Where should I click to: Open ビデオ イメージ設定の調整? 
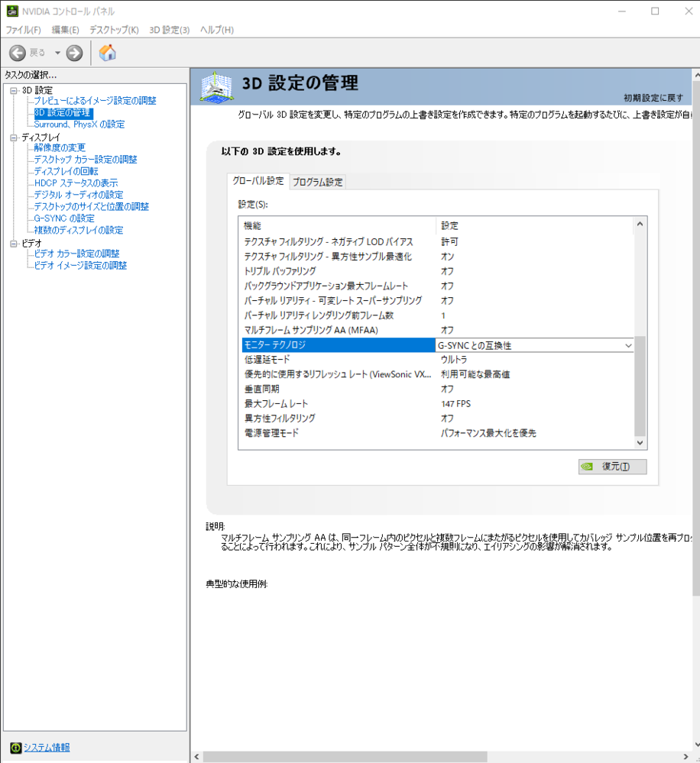pos(80,266)
